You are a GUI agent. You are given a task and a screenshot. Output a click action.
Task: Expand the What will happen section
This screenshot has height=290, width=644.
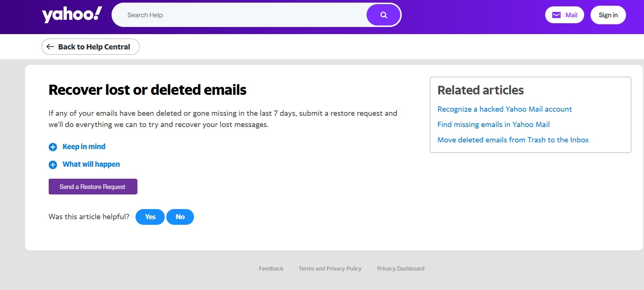84,164
